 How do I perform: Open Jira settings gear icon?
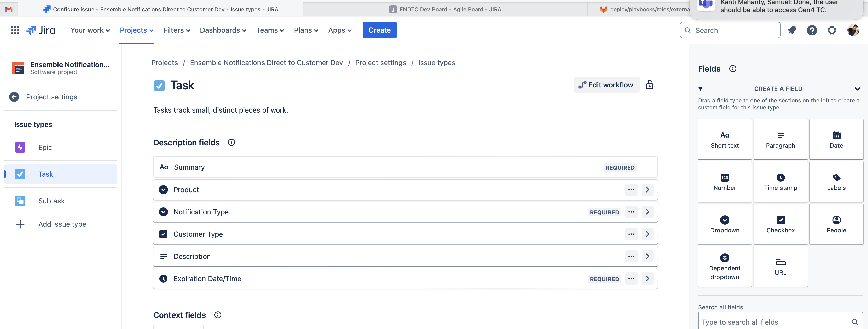832,30
